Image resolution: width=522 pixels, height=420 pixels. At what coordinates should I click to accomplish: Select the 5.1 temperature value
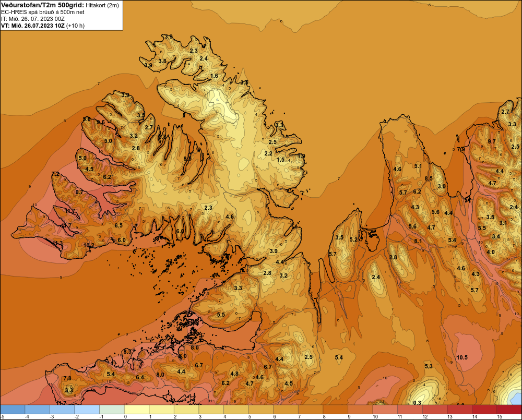(x=418, y=166)
